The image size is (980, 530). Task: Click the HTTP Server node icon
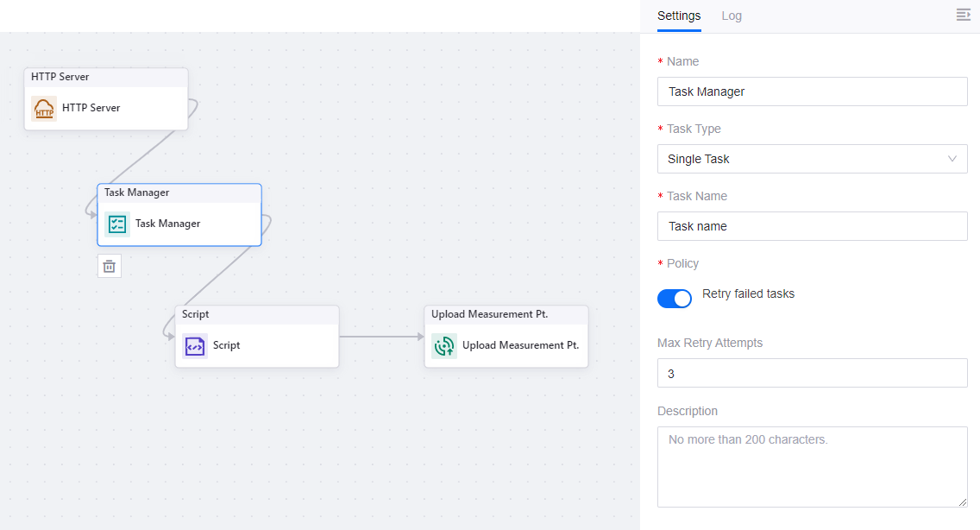pyautogui.click(x=44, y=109)
